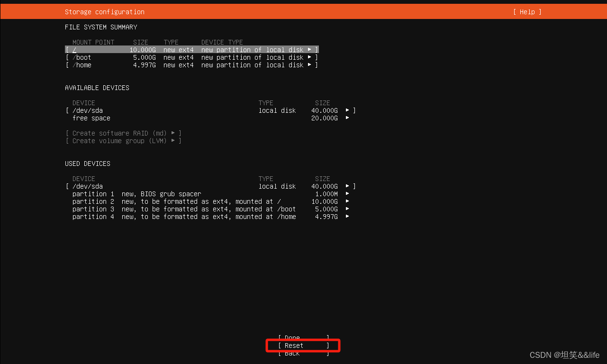Expand arrow on the /home filesystem row

tap(309, 65)
